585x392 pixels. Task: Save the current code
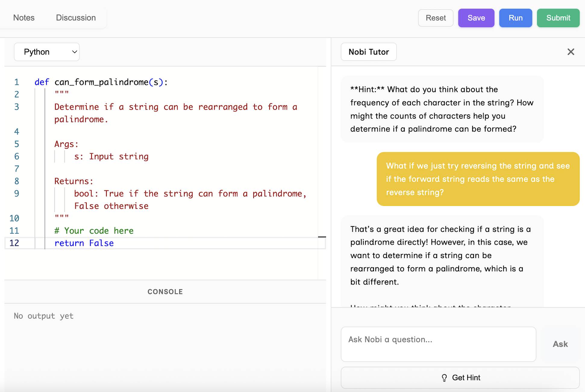[476, 18]
